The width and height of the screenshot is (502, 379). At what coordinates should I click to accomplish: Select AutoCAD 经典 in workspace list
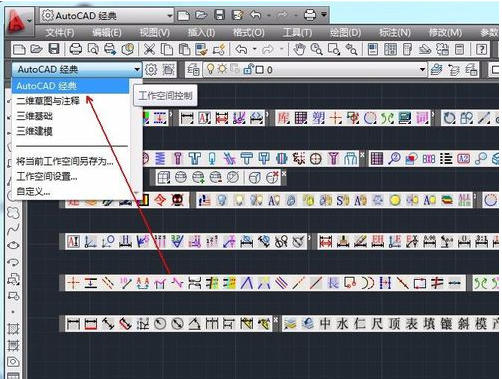click(70, 86)
